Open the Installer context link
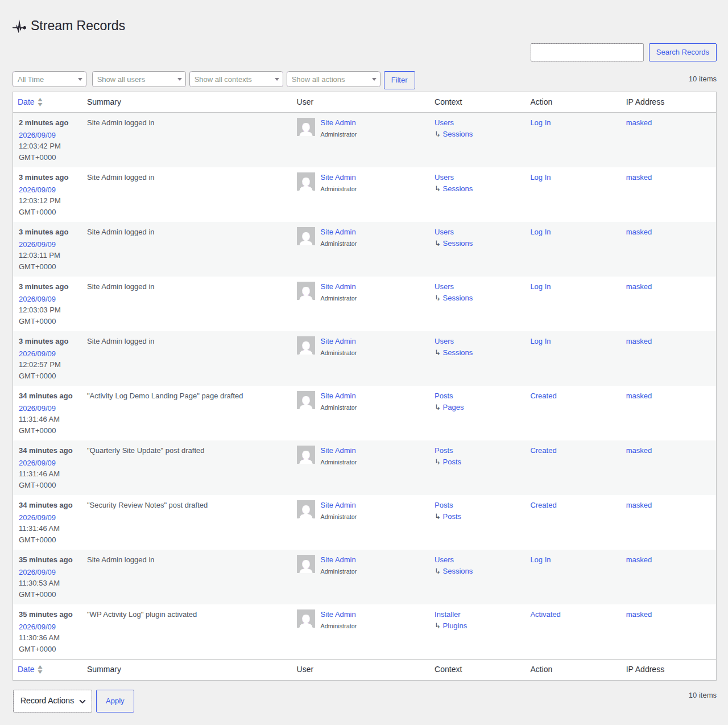Viewport: 728px width, 725px height. tap(448, 615)
